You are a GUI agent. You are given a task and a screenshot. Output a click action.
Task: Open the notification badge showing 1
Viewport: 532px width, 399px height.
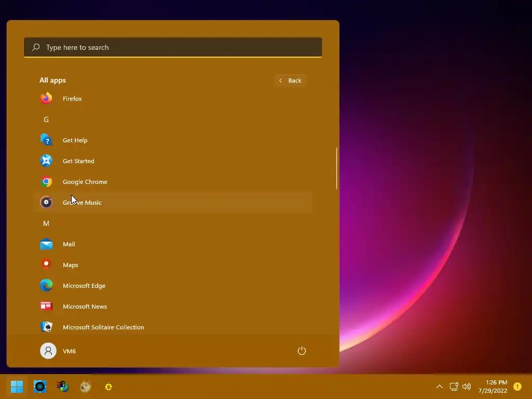click(x=517, y=387)
